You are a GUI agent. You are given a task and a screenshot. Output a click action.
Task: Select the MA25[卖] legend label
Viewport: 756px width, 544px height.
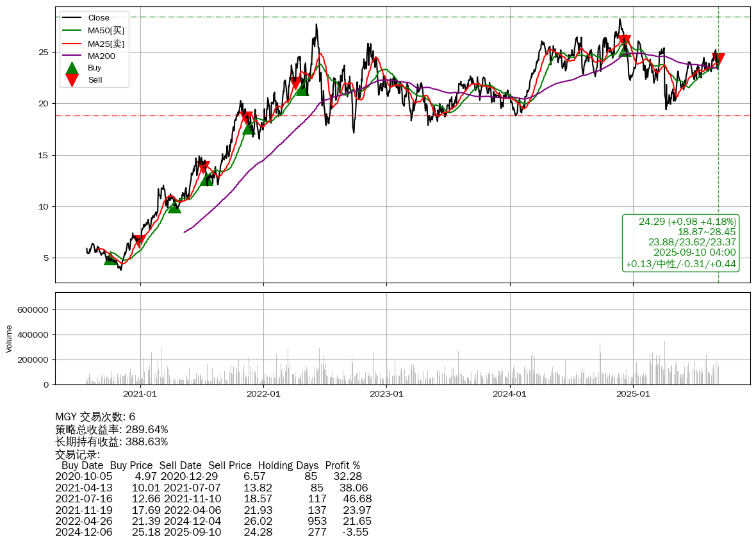(x=106, y=44)
